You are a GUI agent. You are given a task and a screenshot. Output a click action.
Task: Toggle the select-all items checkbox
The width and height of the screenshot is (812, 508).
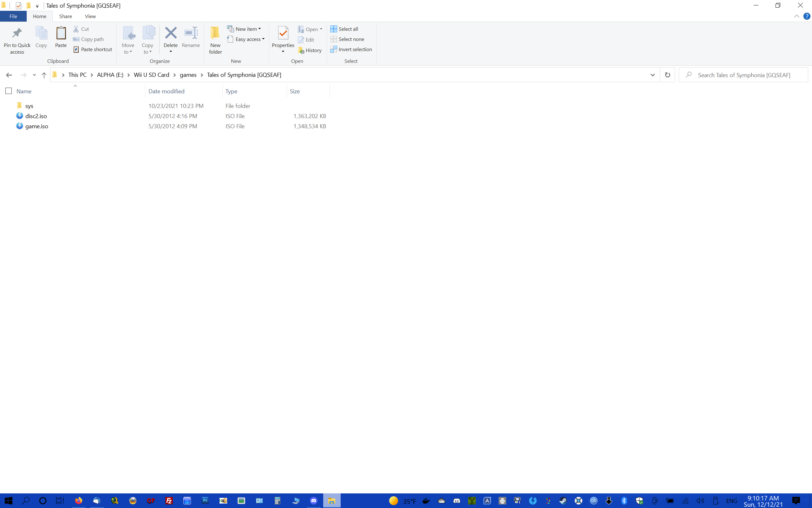tap(9, 91)
